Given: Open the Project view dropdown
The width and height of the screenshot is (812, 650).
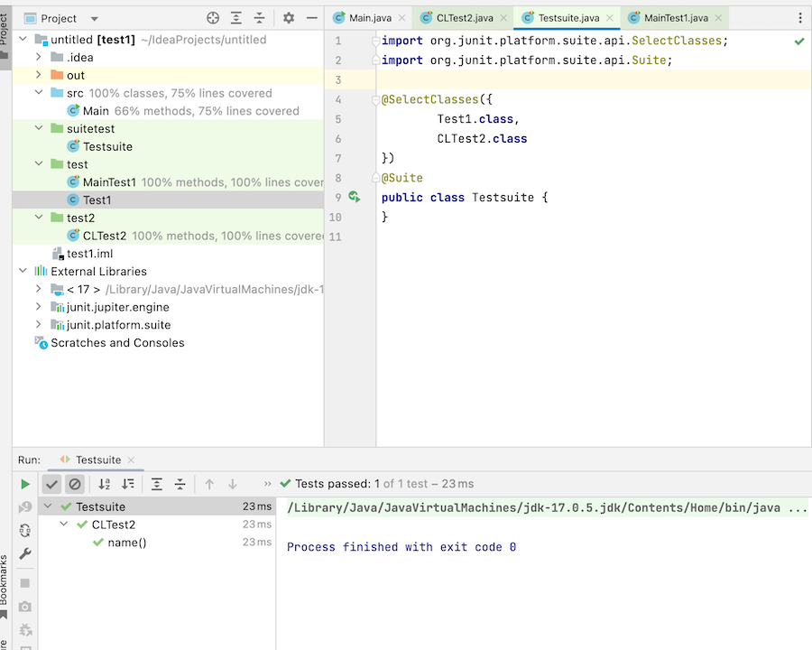Looking at the screenshot, I should pos(94,19).
